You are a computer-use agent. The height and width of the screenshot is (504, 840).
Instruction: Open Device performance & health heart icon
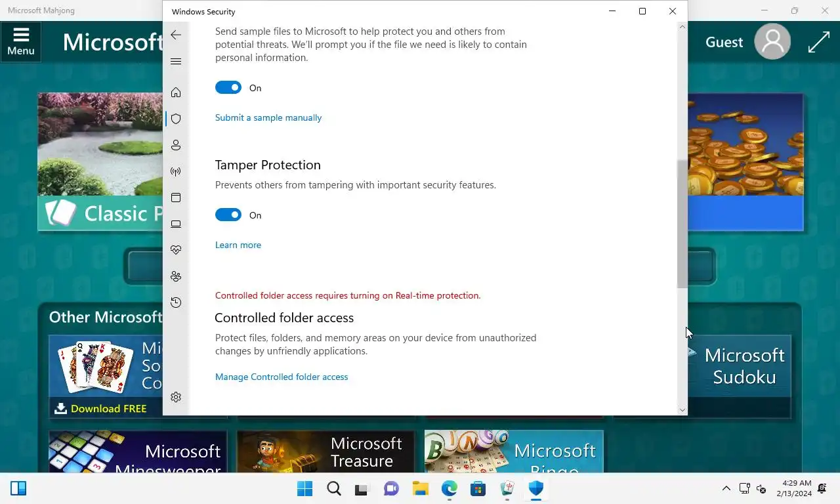(x=176, y=250)
